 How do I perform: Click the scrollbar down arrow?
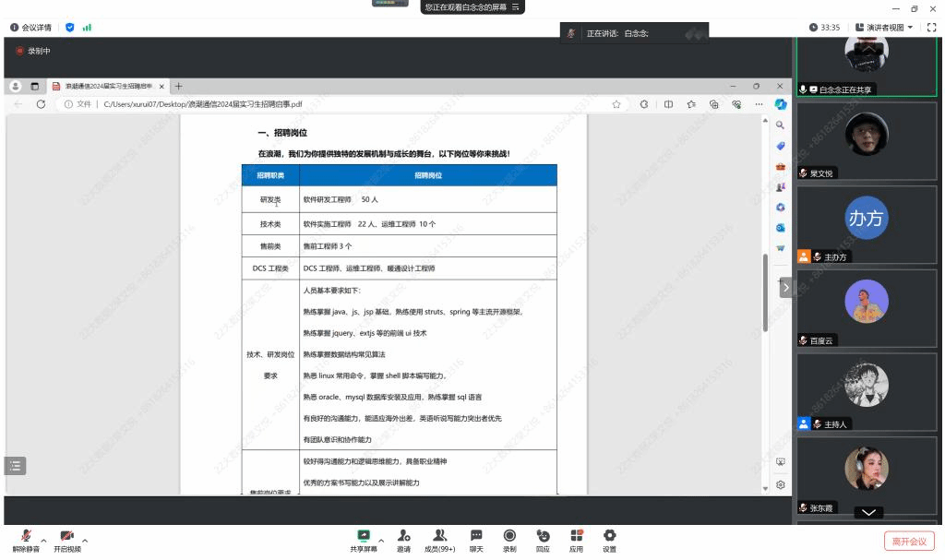coord(765,489)
